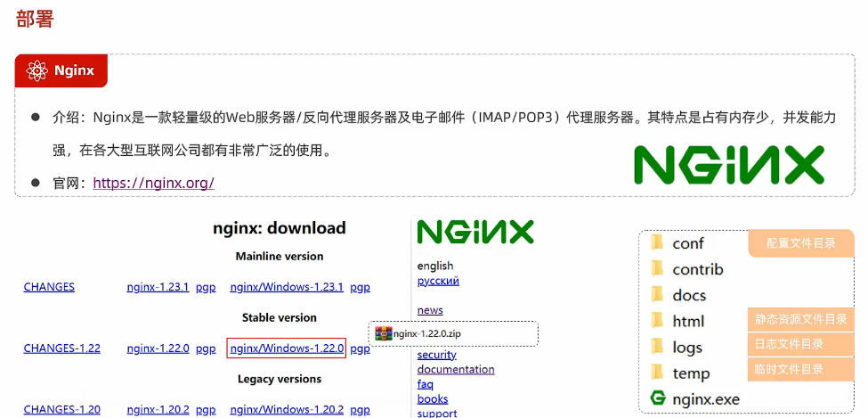Click the nginx.exe green G icon

tap(658, 398)
